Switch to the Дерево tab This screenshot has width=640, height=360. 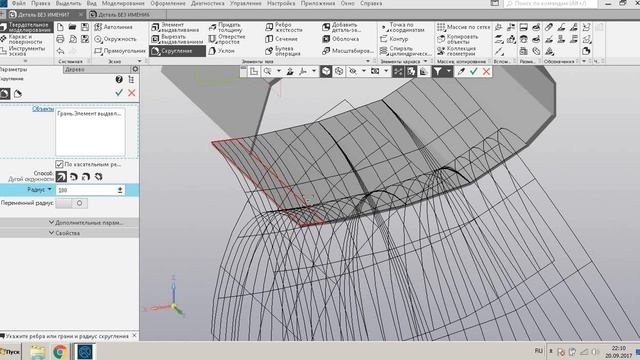click(75, 69)
